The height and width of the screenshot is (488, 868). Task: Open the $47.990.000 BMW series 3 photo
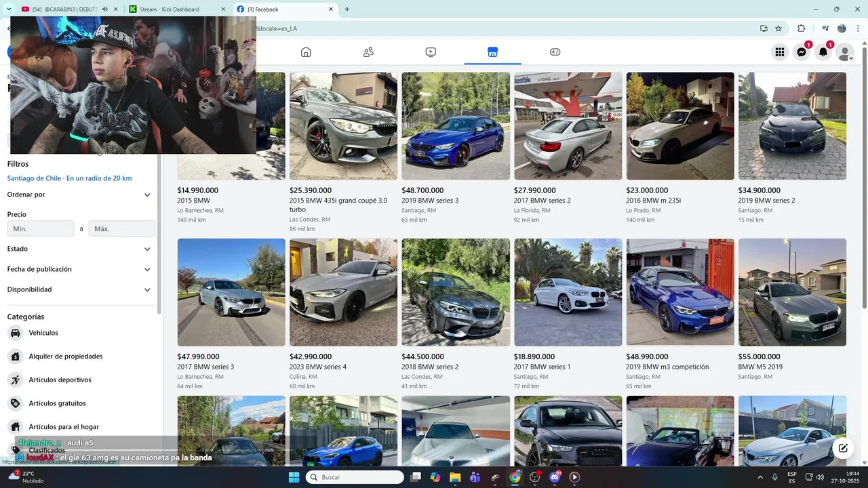pyautogui.click(x=231, y=292)
